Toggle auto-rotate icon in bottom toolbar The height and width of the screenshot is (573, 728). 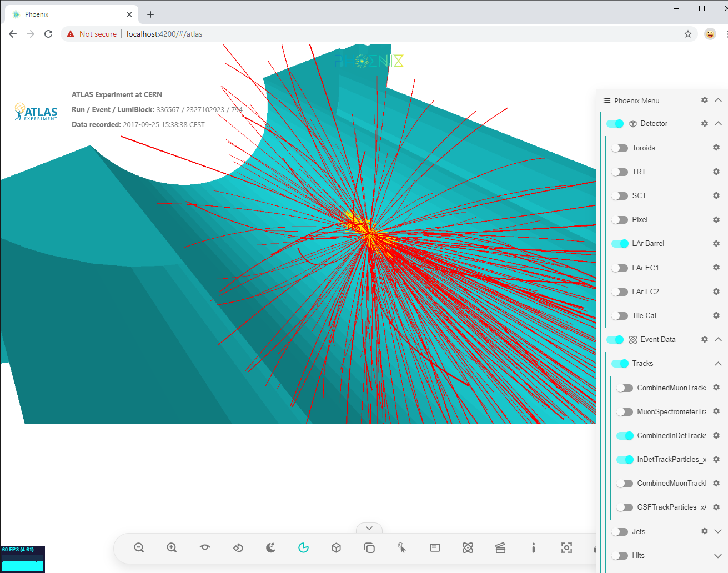pyautogui.click(x=238, y=548)
